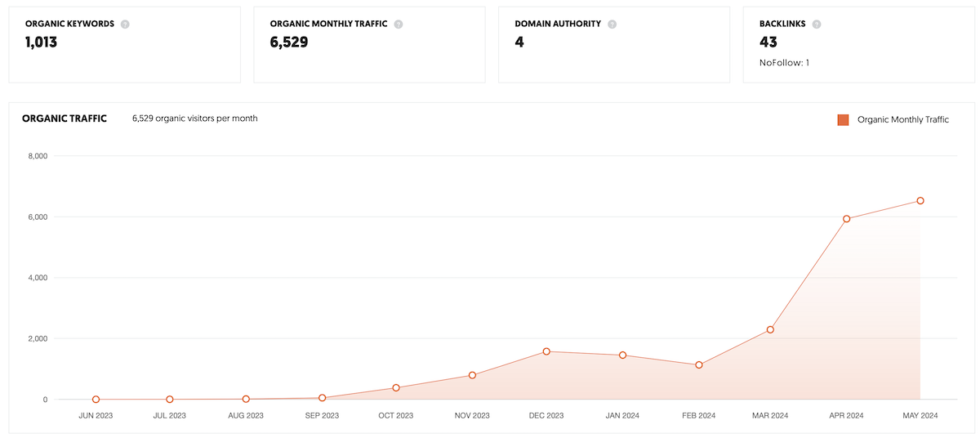This screenshot has width=980, height=438.
Task: Click the ORGANIC MONTHLY TRAFFIC card heading
Action: [329, 25]
